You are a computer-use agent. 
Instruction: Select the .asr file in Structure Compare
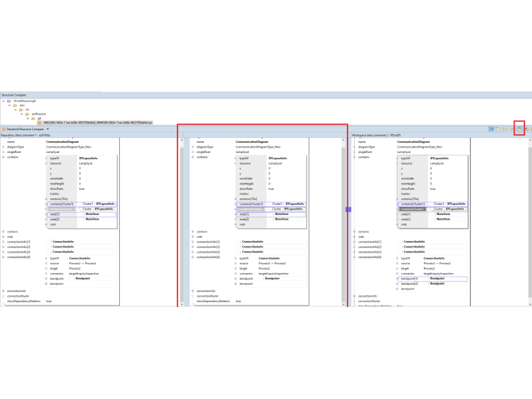tap(97, 122)
